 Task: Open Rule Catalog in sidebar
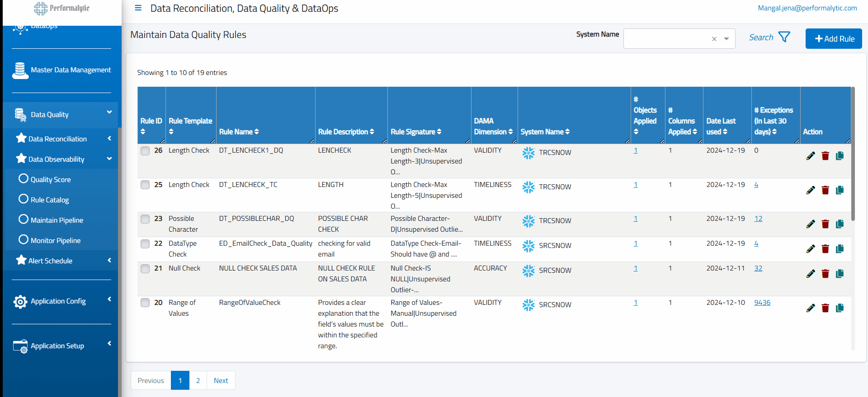(x=50, y=200)
